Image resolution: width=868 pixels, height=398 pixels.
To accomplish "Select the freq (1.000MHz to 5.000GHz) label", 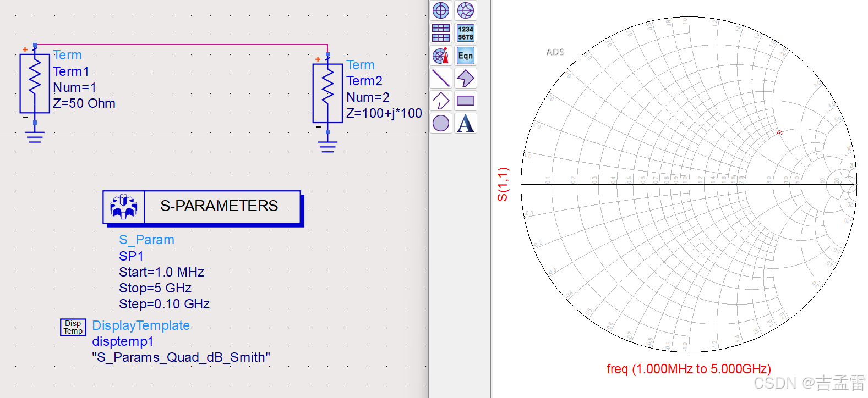I will coord(689,369).
